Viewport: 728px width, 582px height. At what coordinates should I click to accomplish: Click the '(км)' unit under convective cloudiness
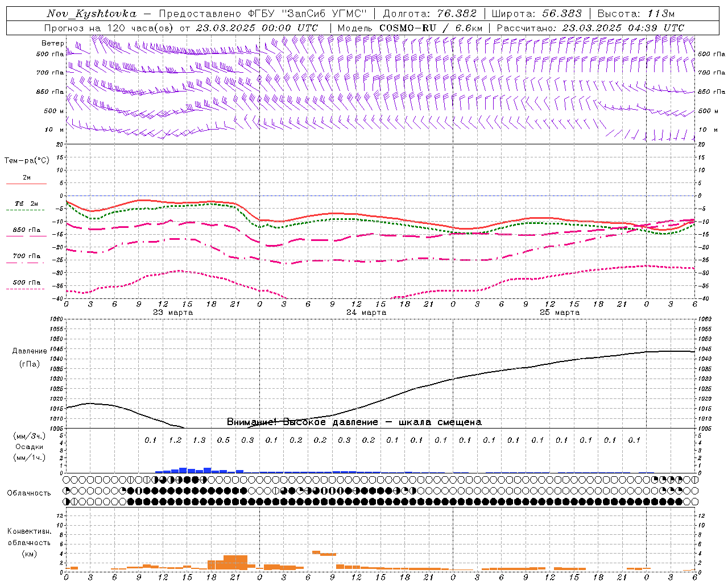coord(30,554)
